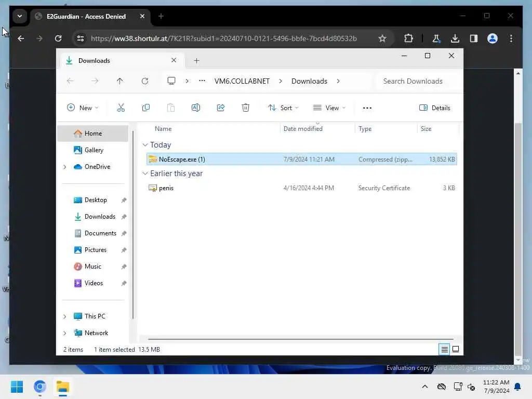Image resolution: width=532 pixels, height=399 pixels.
Task: Click chevron after Downloads breadcrumb
Action: (338, 81)
